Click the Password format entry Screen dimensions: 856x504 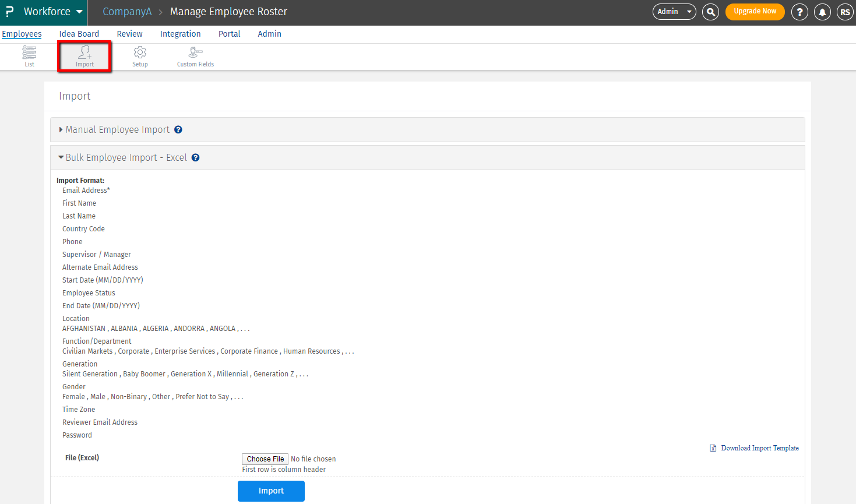coord(77,435)
